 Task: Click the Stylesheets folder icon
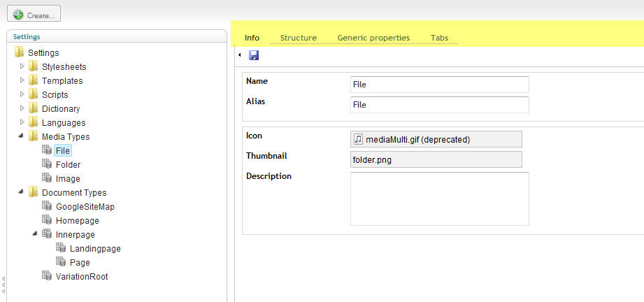pyautogui.click(x=34, y=66)
